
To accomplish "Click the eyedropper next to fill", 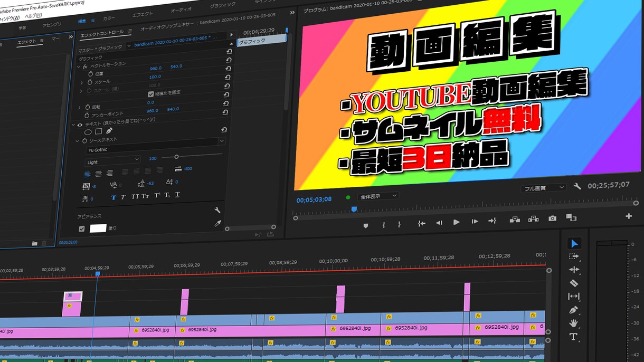I will [217, 224].
